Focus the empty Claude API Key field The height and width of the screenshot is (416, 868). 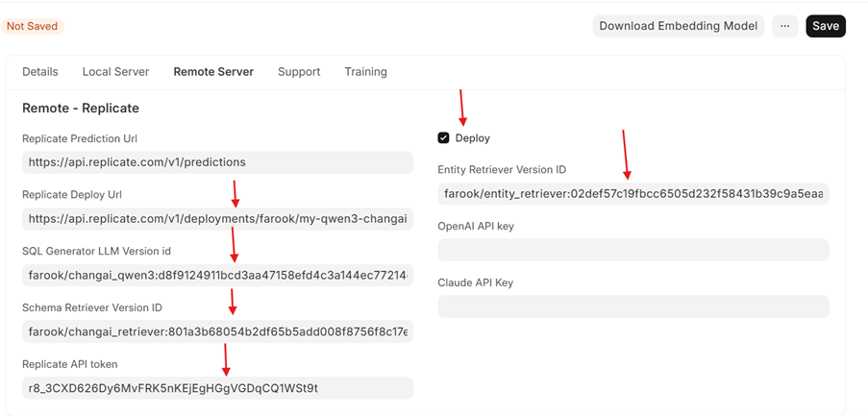coord(632,306)
